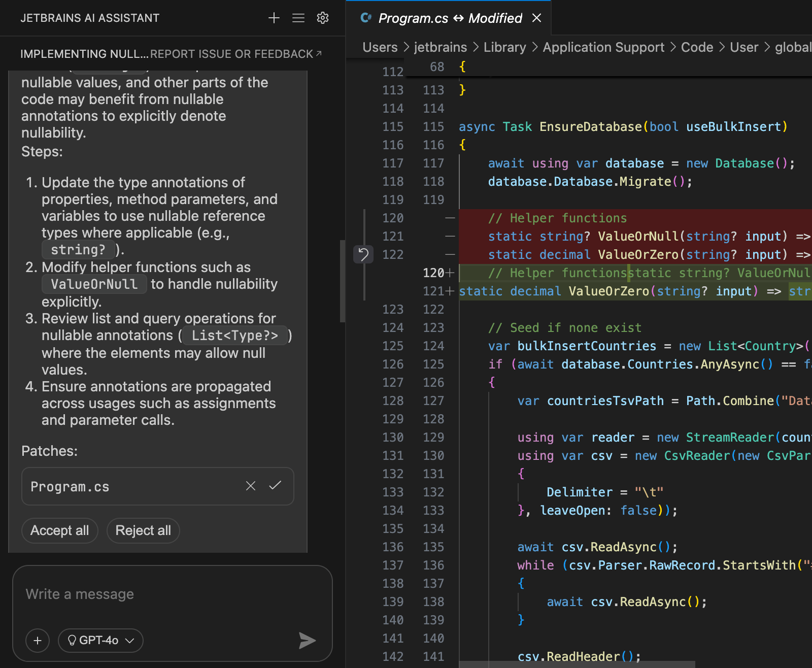Open Report Issue or Feedback link
The height and width of the screenshot is (668, 812).
click(235, 54)
